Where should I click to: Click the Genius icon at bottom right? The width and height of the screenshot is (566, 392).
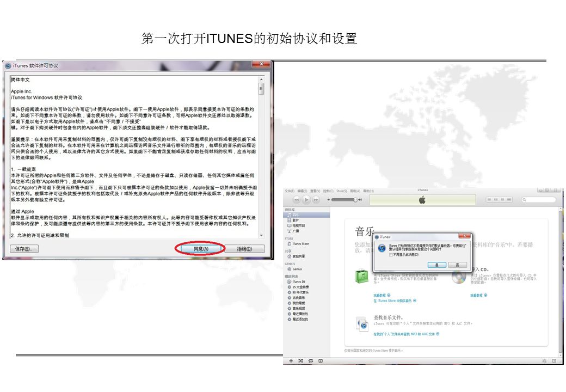544,361
